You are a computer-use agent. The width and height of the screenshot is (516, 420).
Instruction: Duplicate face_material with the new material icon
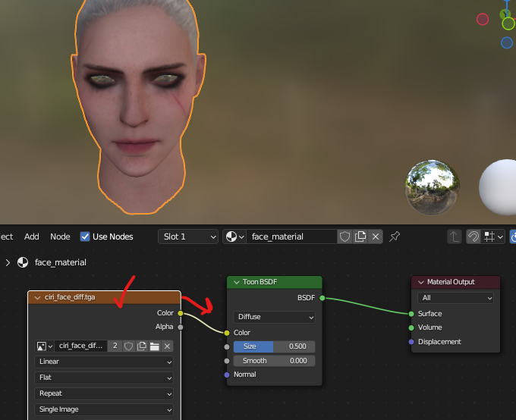360,237
